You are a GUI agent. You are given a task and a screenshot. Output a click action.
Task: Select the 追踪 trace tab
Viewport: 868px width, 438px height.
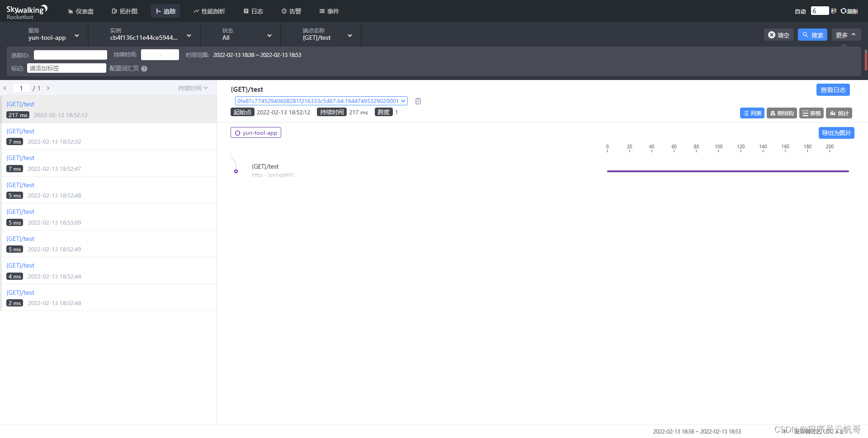(x=165, y=11)
